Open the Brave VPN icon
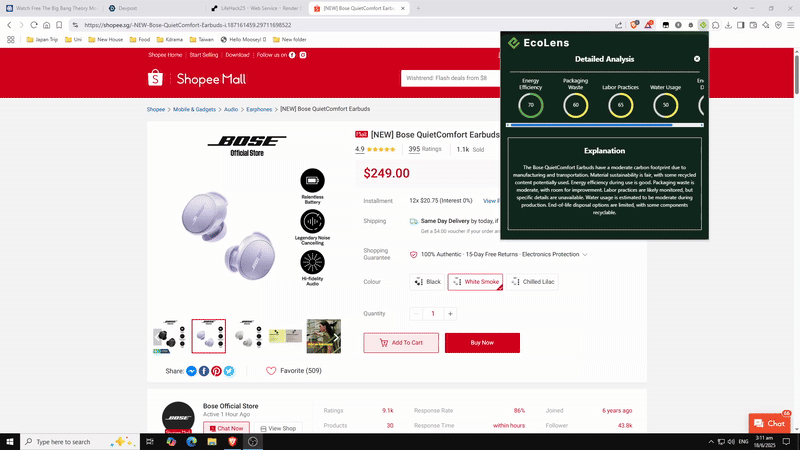Image resolution: width=800 pixels, height=450 pixels. pyautogui.click(x=778, y=25)
